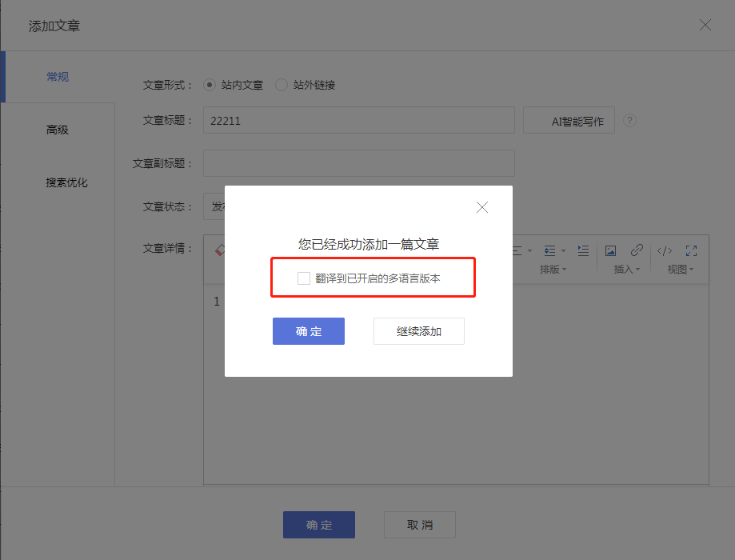Click the question mark help icon
This screenshot has height=560, width=735.
[629, 121]
